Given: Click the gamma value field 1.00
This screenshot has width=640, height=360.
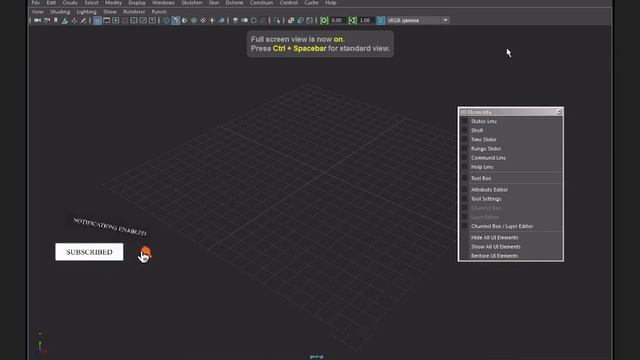Looking at the screenshot, I should (x=365, y=20).
